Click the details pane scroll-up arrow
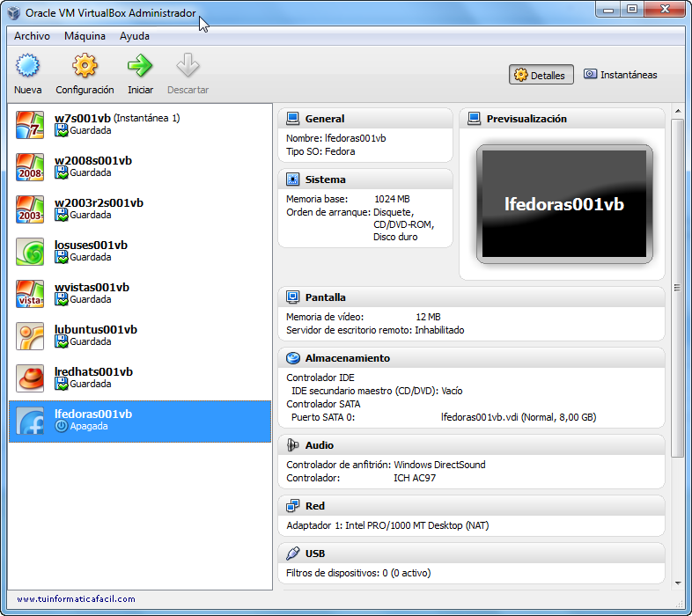This screenshot has height=616, width=692. click(678, 111)
